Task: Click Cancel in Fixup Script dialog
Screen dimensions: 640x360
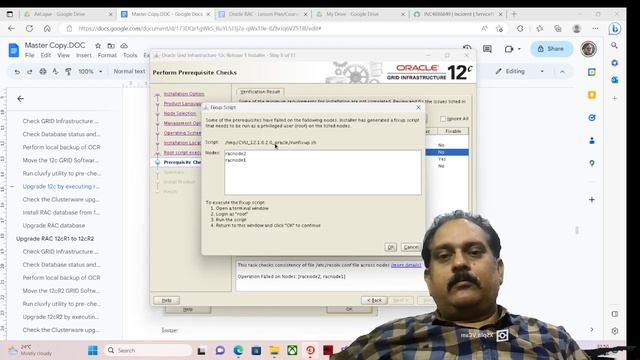Action: pyautogui.click(x=411, y=247)
